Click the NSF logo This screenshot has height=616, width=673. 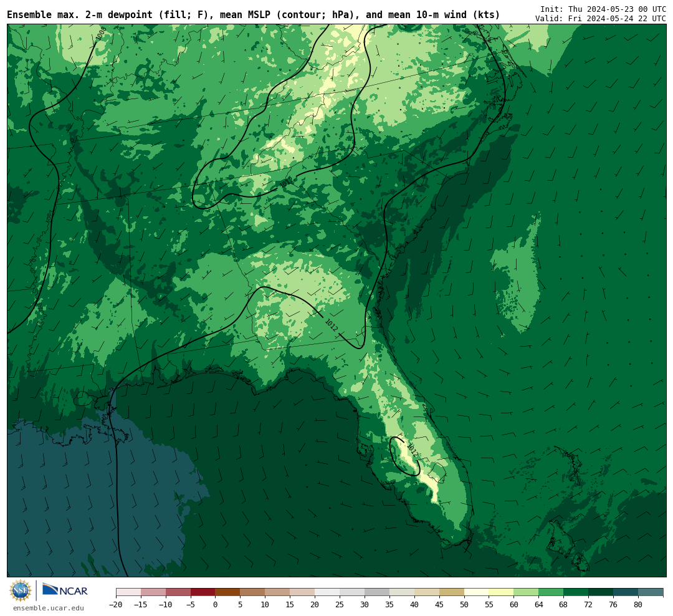pos(21,590)
